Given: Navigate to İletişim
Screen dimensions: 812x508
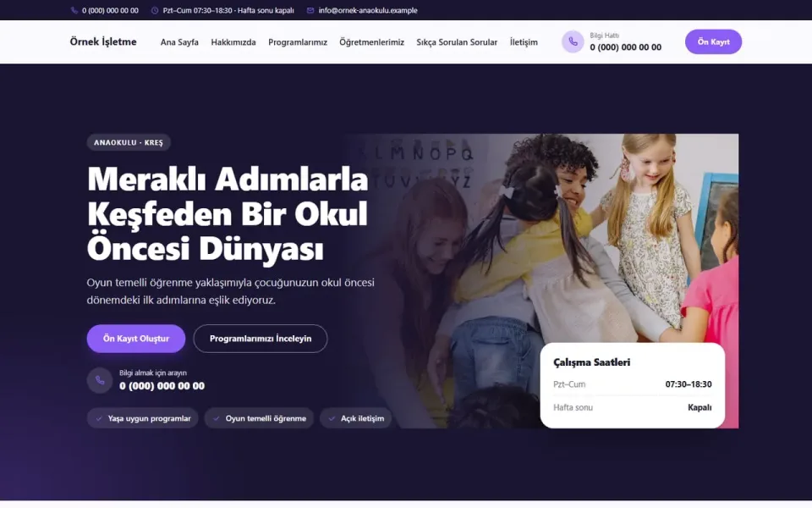Looking at the screenshot, I should 524,42.
